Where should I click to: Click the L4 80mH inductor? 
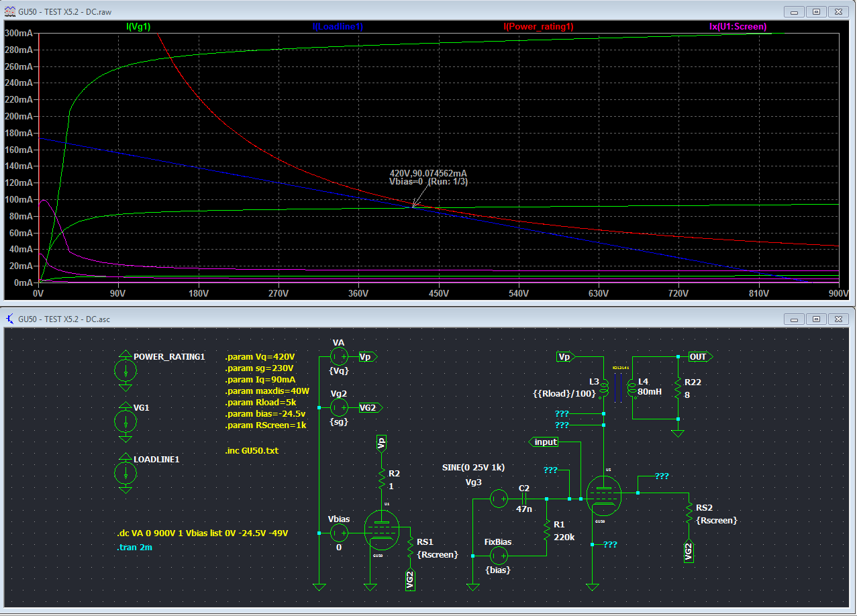point(631,388)
